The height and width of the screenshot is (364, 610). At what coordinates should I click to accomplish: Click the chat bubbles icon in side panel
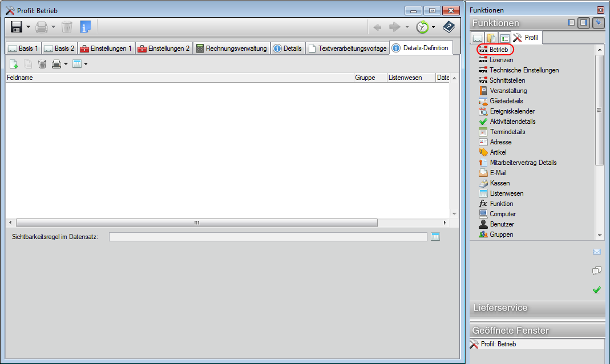(x=597, y=270)
